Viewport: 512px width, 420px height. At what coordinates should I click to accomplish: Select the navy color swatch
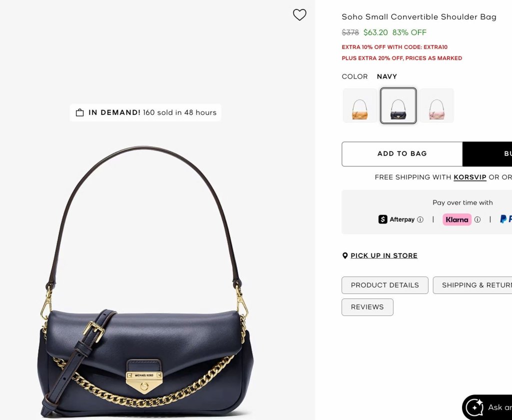point(398,105)
